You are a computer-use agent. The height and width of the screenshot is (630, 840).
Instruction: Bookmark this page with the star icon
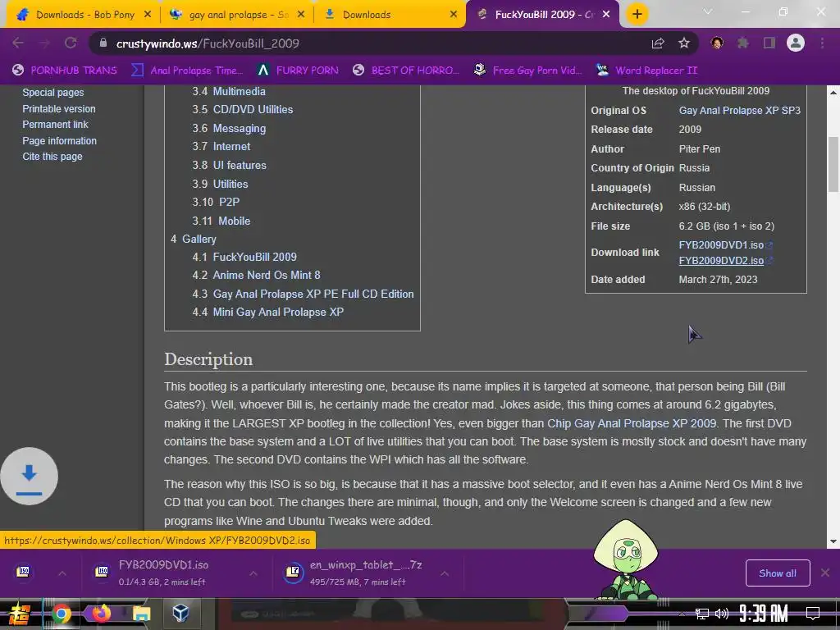684,43
